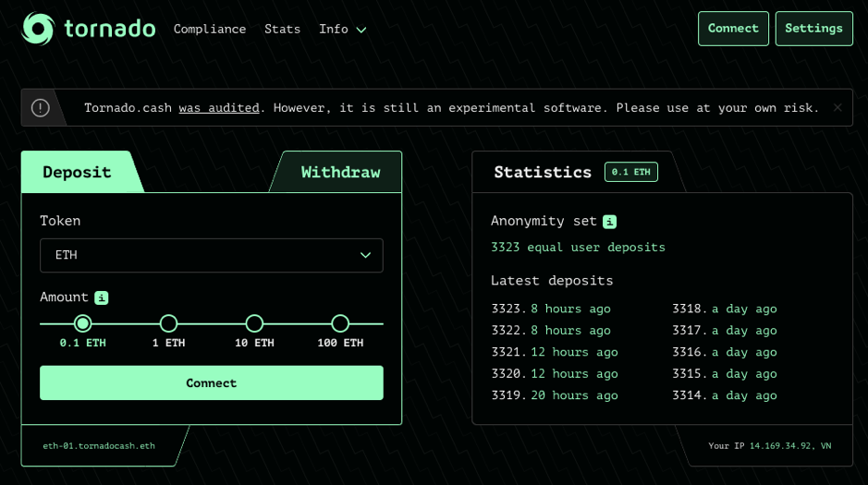Dismiss the audit warning banner
The image size is (868, 485).
[x=837, y=108]
